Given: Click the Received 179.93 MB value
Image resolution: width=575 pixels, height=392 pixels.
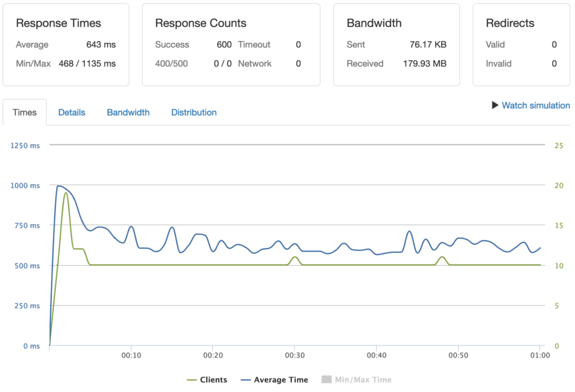Looking at the screenshot, I should (424, 64).
